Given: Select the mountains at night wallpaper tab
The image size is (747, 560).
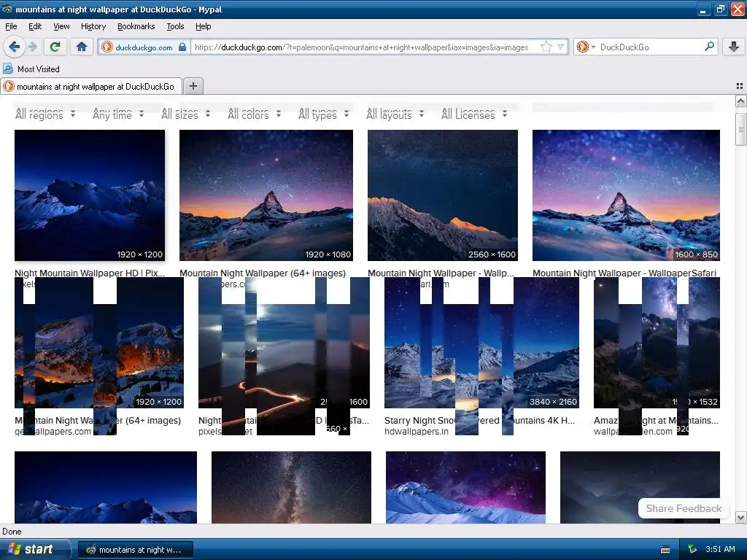Looking at the screenshot, I should click(90, 86).
